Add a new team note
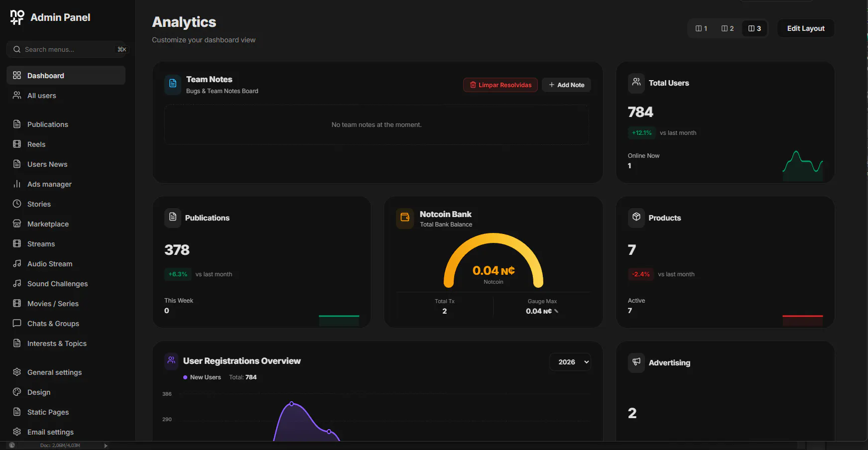Screen dimensions: 868x450 click(x=567, y=85)
